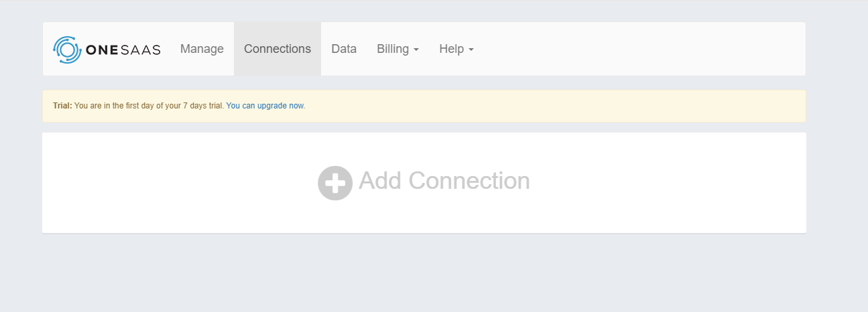Image resolution: width=868 pixels, height=312 pixels.
Task: Click the caret arrow beside Billing
Action: point(416,50)
